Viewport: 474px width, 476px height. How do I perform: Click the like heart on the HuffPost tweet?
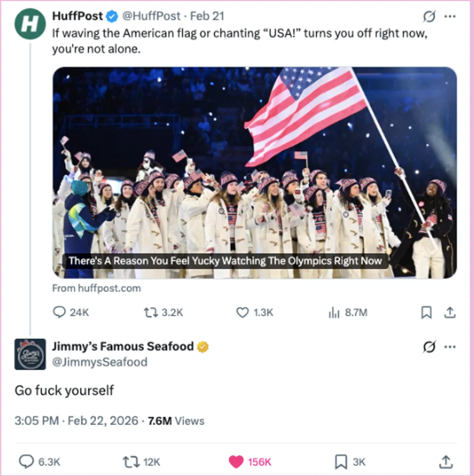click(243, 313)
